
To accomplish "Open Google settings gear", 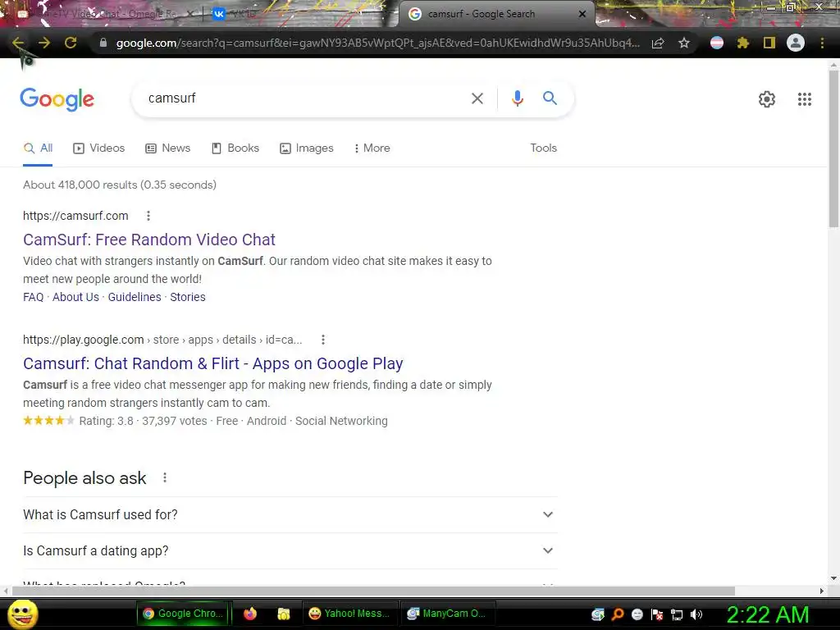I will click(x=767, y=99).
